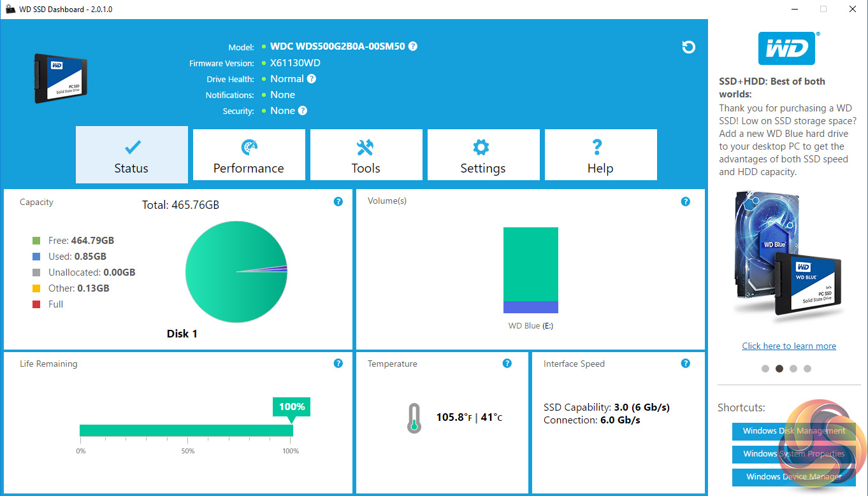Open the Capacity panel help icon

pyautogui.click(x=338, y=202)
